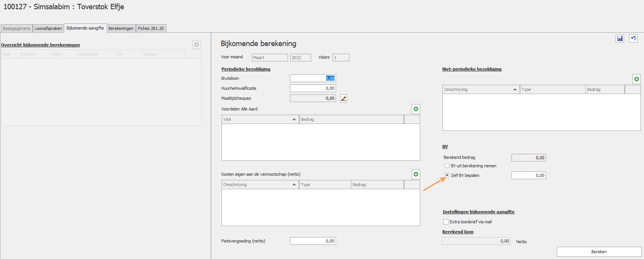This screenshot has height=259, width=644.
Task: Add a new bijkomende berekening in overview
Action: (x=197, y=45)
